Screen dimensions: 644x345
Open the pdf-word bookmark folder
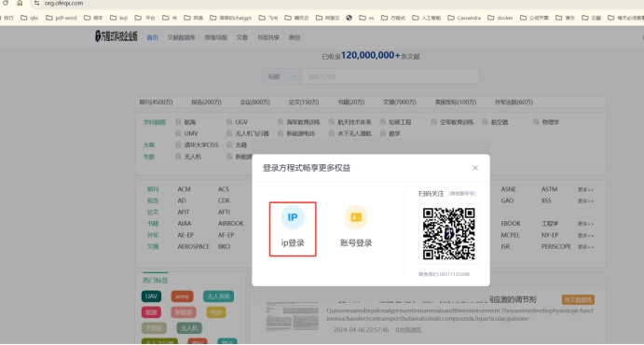[62, 18]
